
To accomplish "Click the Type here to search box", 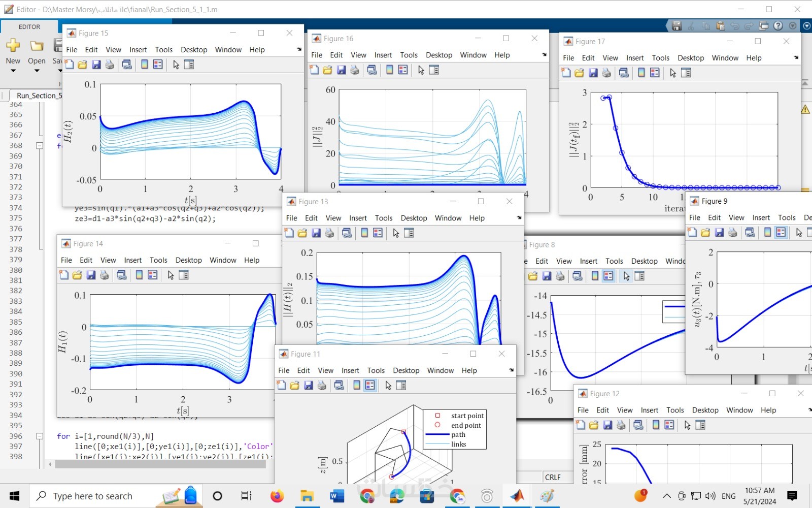I will 117,496.
